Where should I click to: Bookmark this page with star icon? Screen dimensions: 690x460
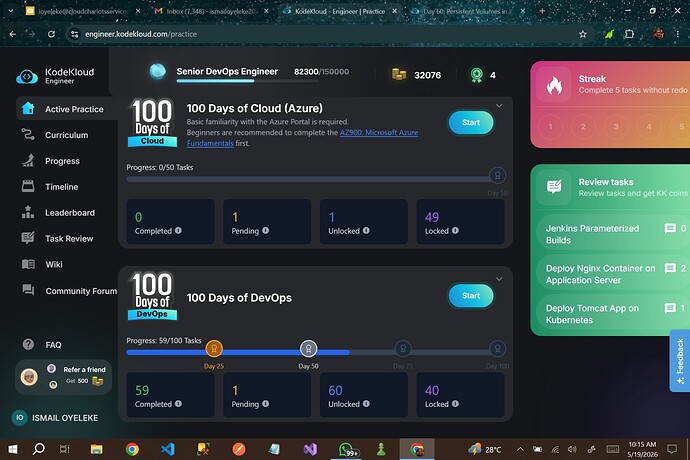583,34
